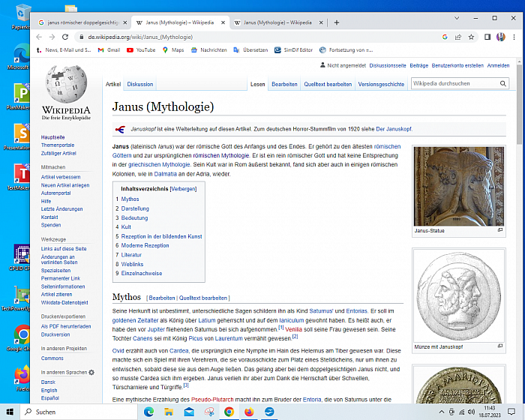Image resolution: width=525 pixels, height=420 pixels.
Task: Open the Versionsgeschichte tab
Action: [x=381, y=85]
